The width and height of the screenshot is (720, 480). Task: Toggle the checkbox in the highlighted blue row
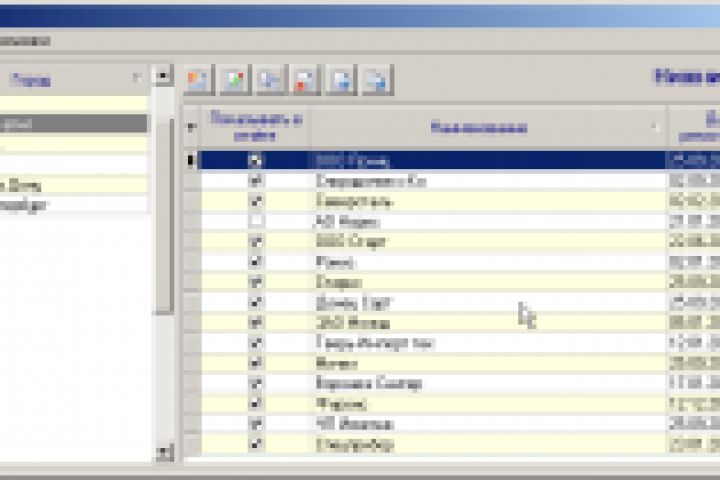(256, 160)
